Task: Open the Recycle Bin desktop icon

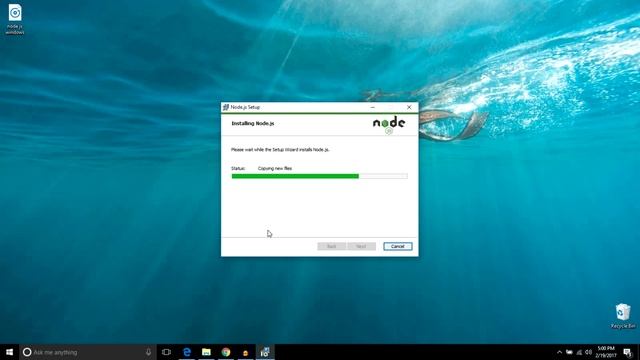Action: point(623,316)
